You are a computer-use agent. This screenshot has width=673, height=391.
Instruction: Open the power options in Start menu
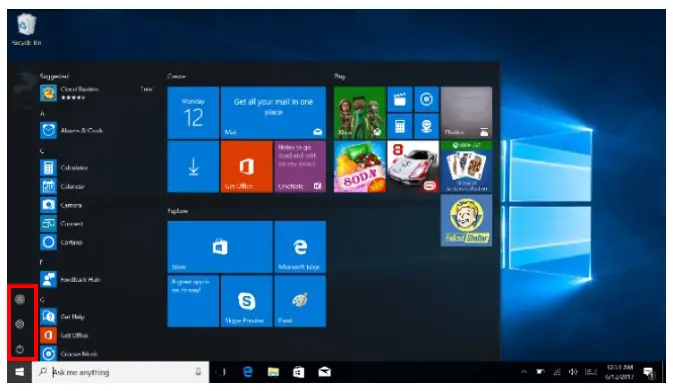(x=20, y=349)
